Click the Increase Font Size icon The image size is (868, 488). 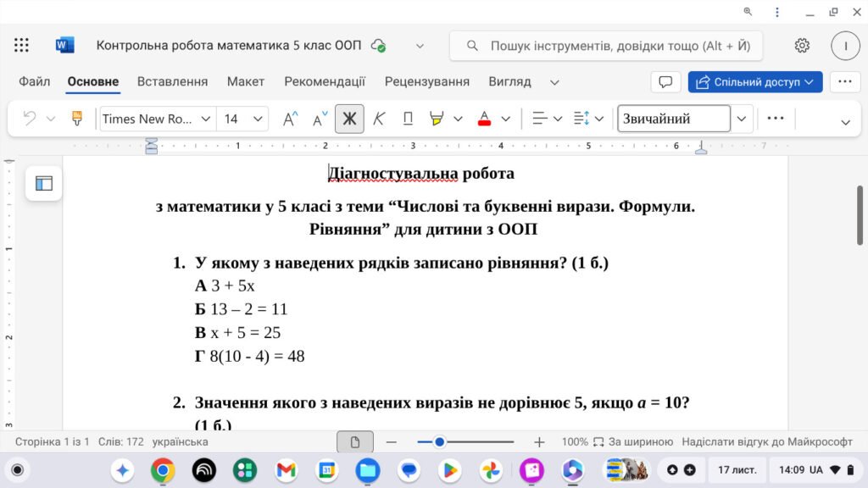tap(289, 119)
